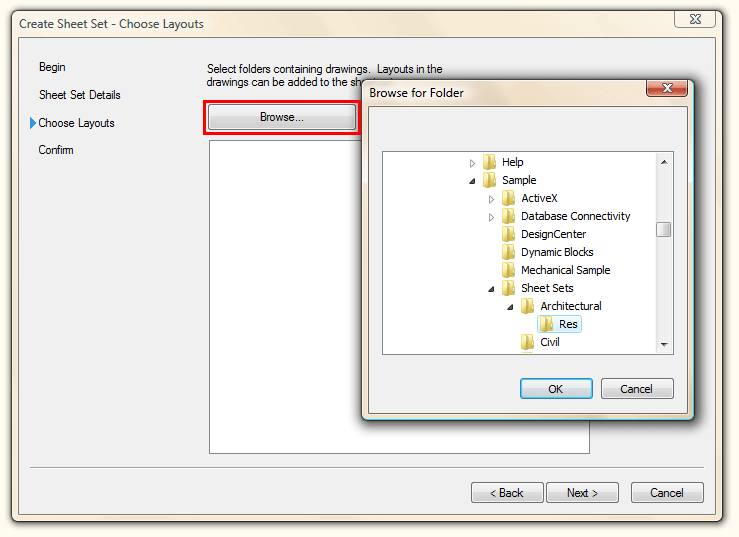This screenshot has height=537, width=739.
Task: Collapse the Sample folder node
Action: (472, 181)
